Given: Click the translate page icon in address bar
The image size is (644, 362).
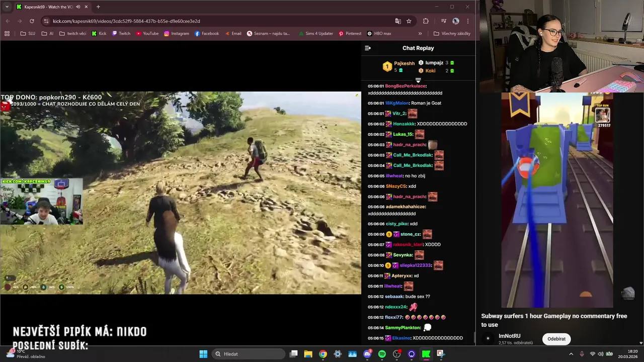Looking at the screenshot, I should coord(398,21).
